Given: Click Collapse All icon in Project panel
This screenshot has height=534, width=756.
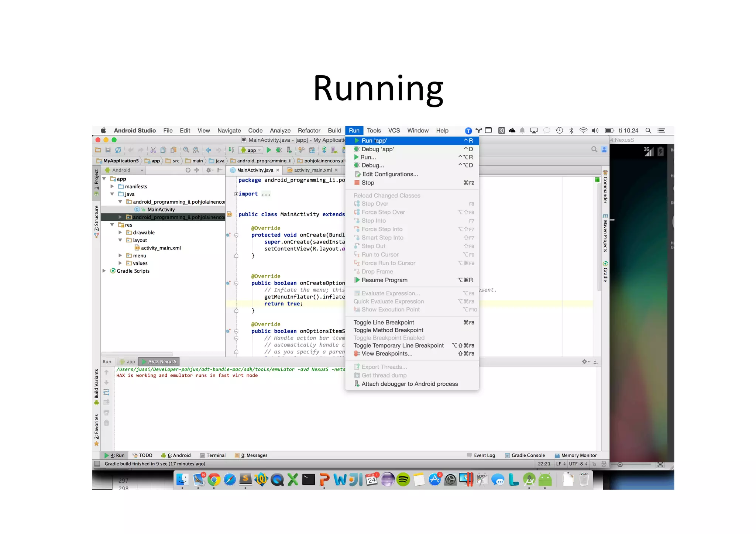Looking at the screenshot, I should (197, 170).
